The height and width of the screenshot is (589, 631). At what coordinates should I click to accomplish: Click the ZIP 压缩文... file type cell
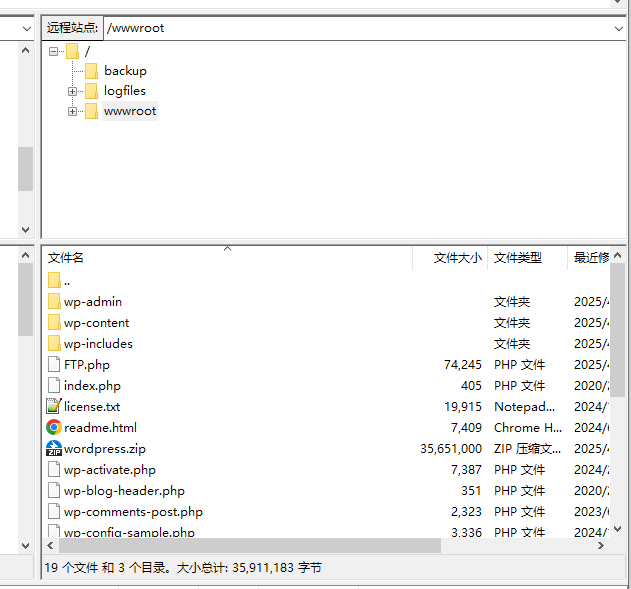[x=527, y=448]
